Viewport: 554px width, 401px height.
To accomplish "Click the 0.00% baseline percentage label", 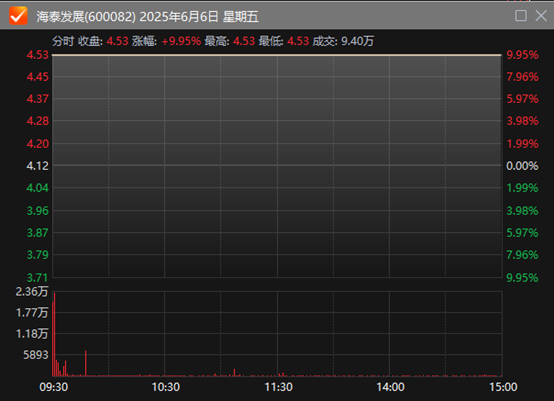I will point(522,166).
